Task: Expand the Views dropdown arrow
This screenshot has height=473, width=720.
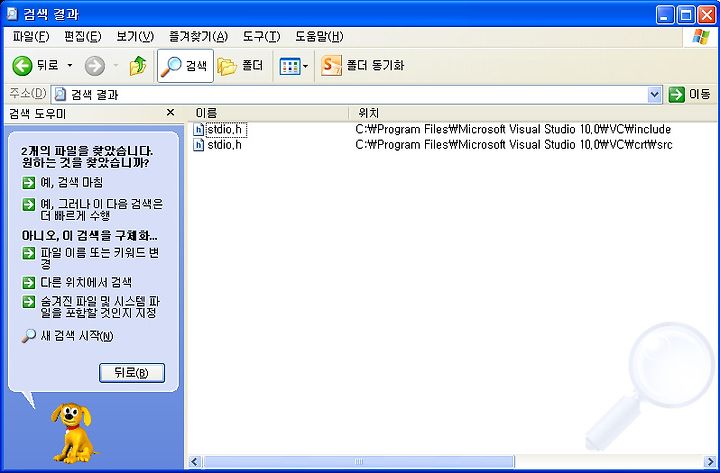Action: [x=305, y=67]
